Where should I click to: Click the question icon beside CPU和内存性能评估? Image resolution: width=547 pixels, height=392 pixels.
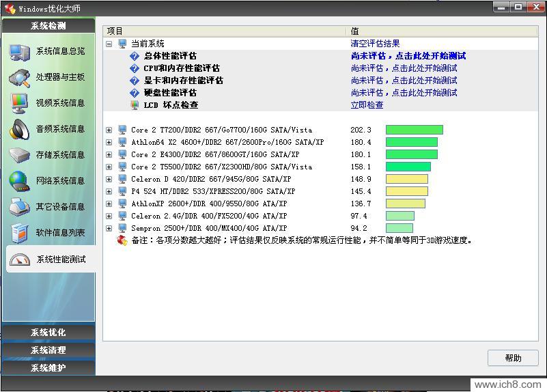[135, 68]
